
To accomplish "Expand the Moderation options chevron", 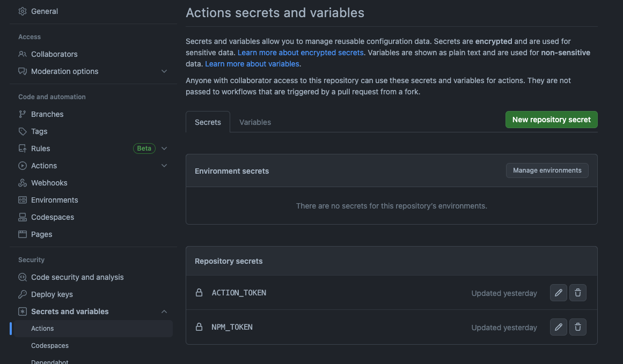I will (164, 71).
